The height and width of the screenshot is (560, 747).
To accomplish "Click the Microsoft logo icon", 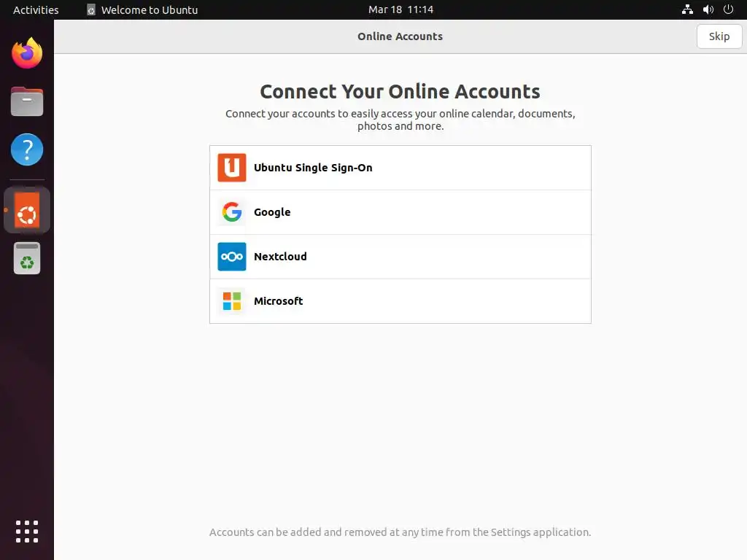I will [231, 301].
